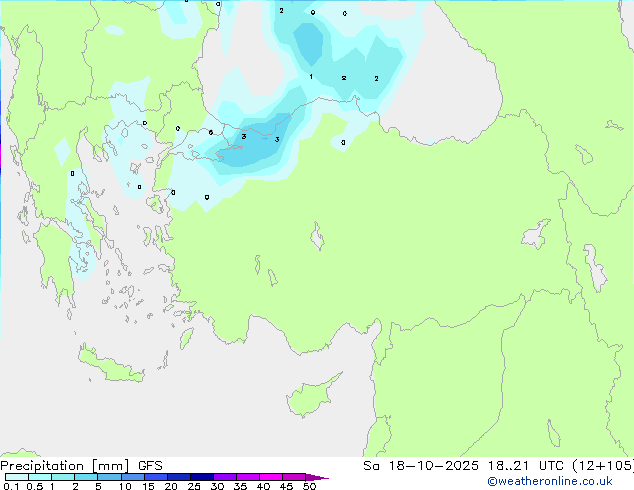This screenshot has height=490, width=634.
Task: Click the 10–15 mm blue legend swatch
Action: tap(132, 477)
